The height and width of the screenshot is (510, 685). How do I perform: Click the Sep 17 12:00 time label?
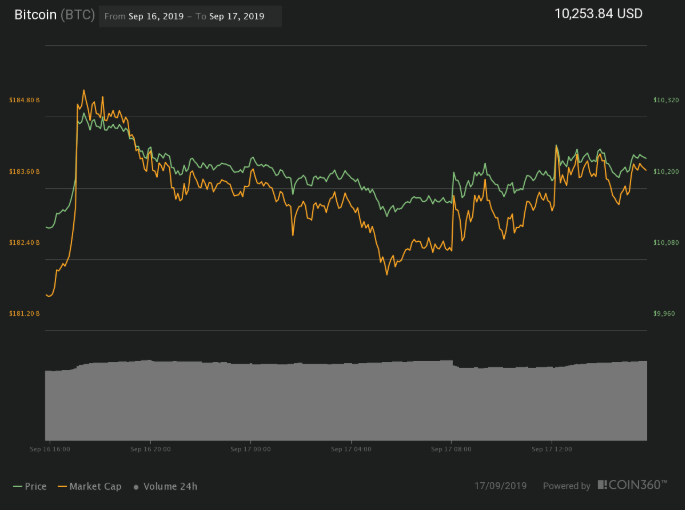(x=552, y=449)
